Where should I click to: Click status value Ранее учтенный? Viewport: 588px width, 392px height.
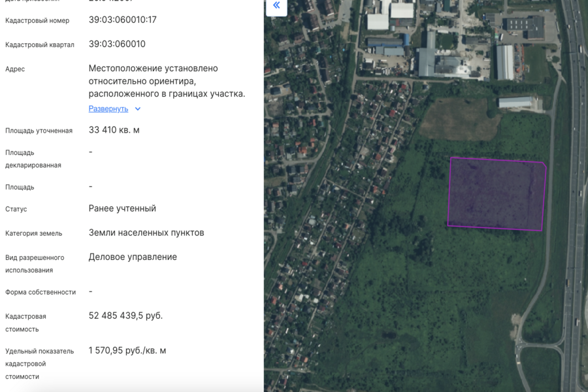point(122,208)
